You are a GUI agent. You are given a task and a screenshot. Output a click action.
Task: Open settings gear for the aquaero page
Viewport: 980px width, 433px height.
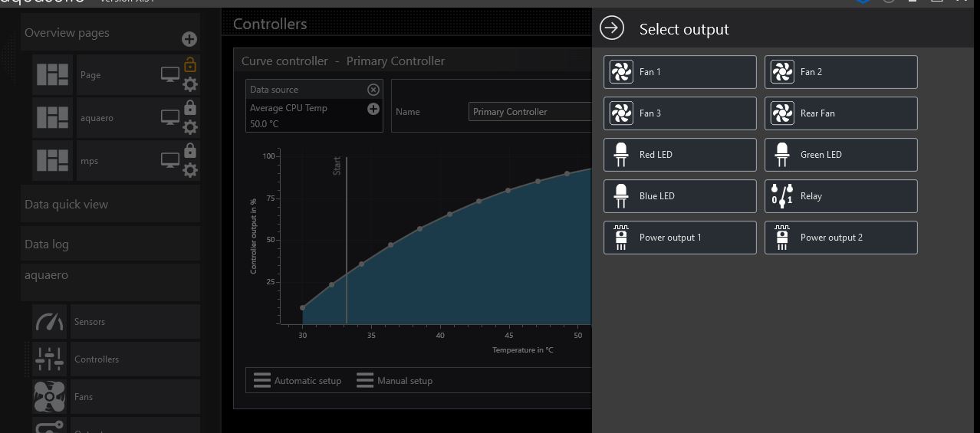(x=189, y=127)
